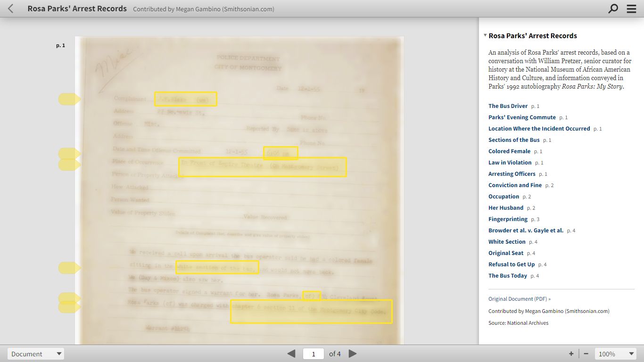Select the chapter 6 section 11 highlight
This screenshot has width=644, height=362.
(311, 312)
